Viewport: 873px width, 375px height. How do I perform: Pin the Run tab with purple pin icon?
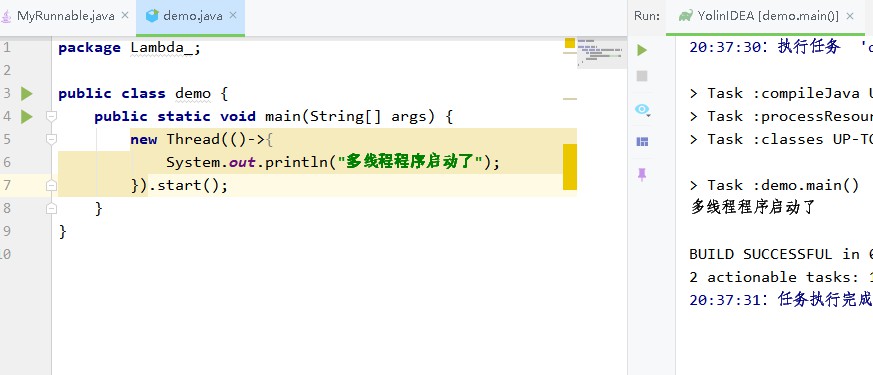click(x=642, y=175)
